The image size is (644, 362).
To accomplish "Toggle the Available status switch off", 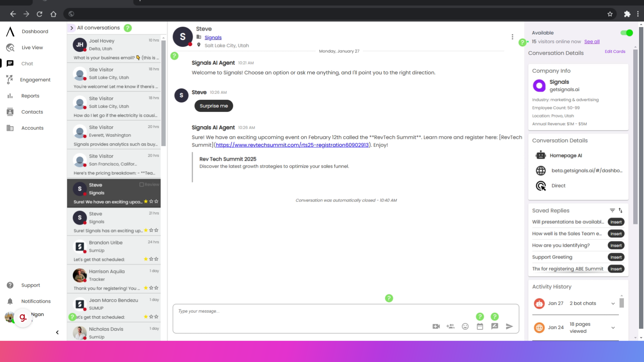I will [626, 33].
